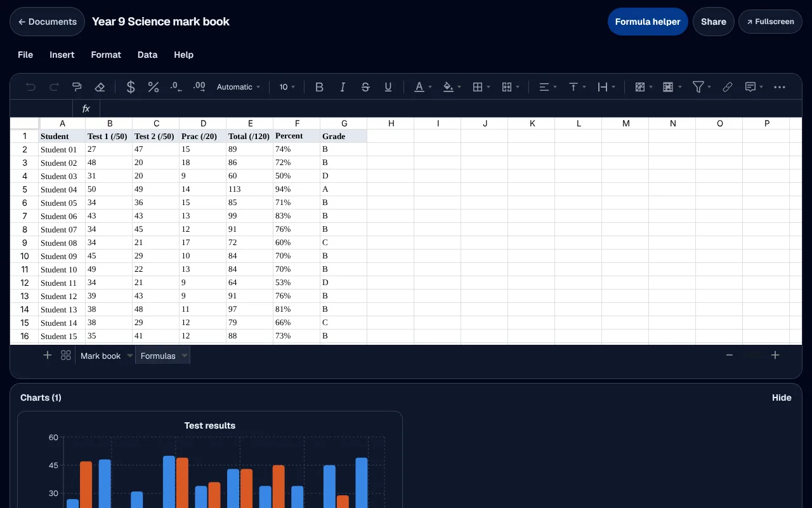Open the Mark book tab dropdown arrow
This screenshot has height=508, width=812.
130,356
